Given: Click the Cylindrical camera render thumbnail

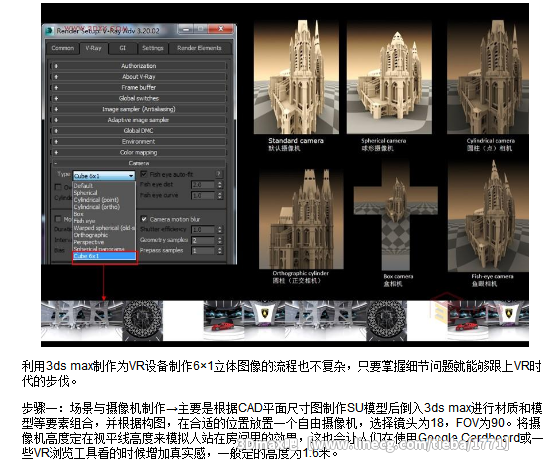Looking at the screenshot, I should pos(488,77).
